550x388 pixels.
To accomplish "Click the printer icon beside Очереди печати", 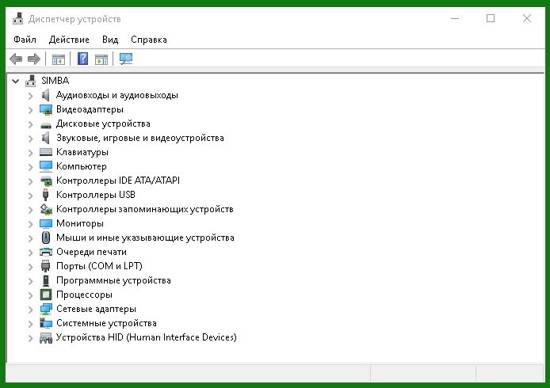I will pos(46,252).
